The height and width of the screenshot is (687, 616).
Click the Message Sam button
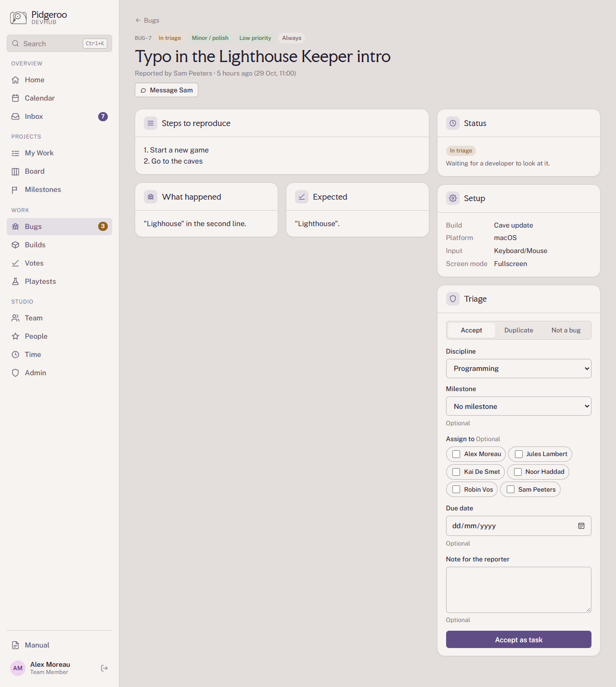[x=167, y=90]
